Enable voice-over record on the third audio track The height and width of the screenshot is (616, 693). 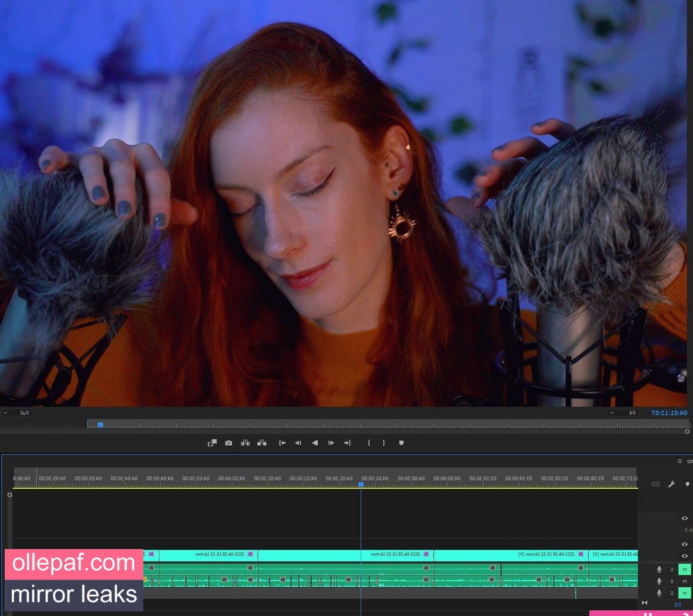pos(659,593)
